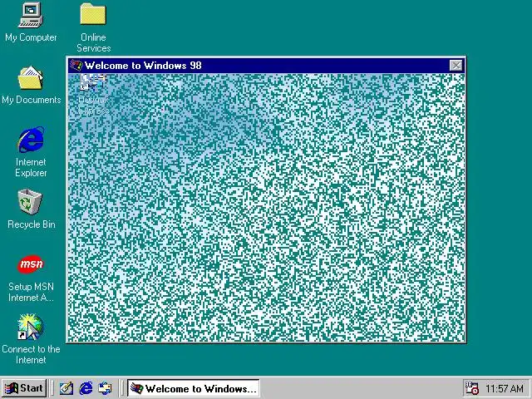532x399 pixels.
Task: Select the Setup MSN Internet Access icon
Action: [x=31, y=264]
